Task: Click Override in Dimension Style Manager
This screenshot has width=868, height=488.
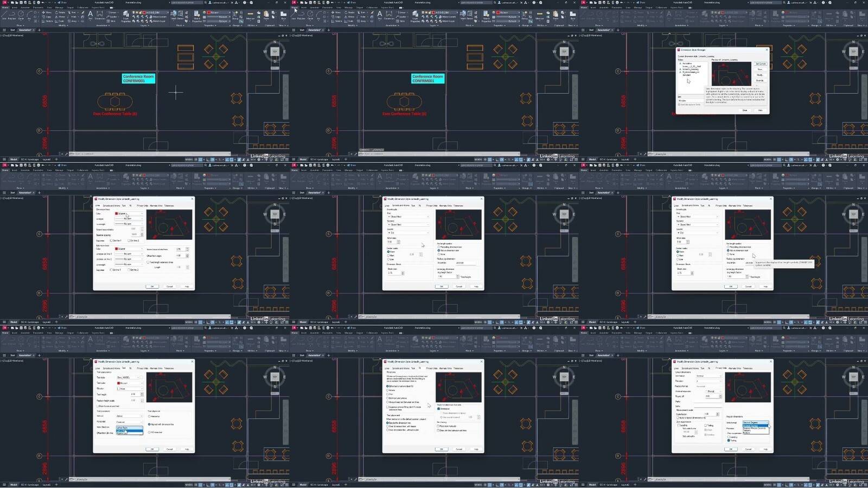Action: coord(760,80)
